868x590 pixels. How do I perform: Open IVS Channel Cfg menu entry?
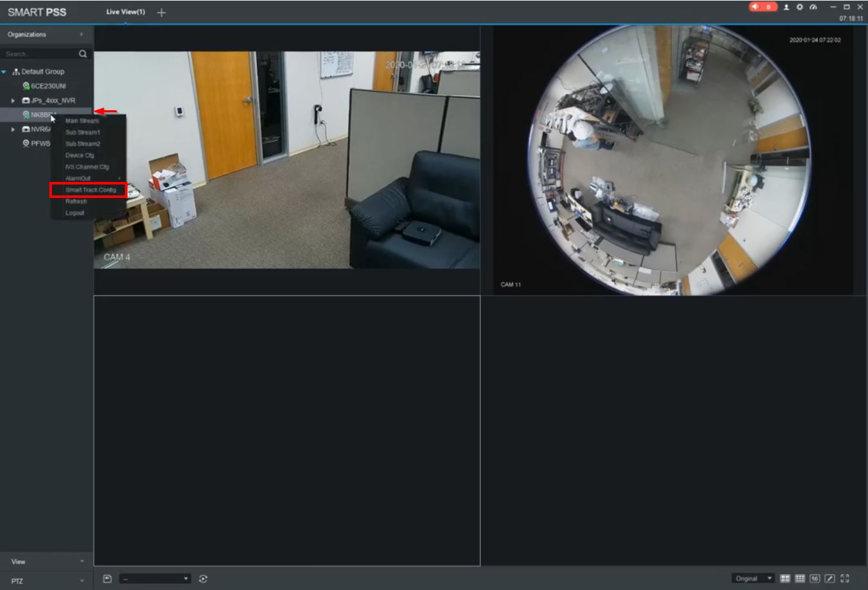(87, 167)
